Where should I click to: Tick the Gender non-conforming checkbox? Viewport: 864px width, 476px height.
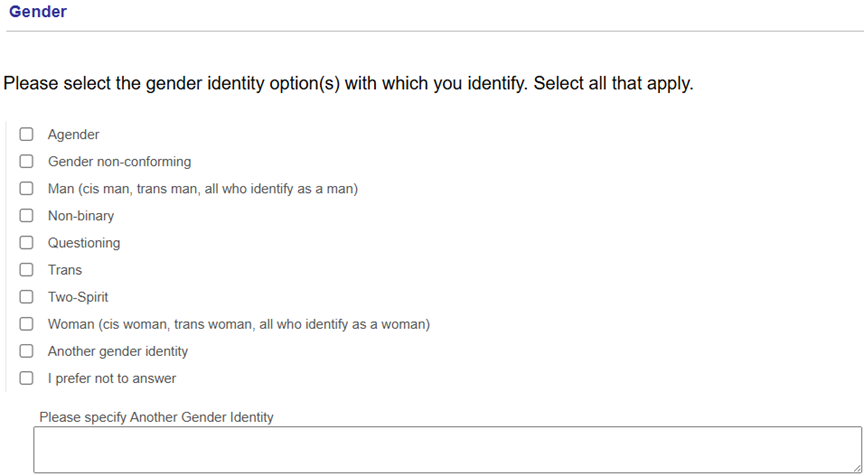(x=26, y=161)
